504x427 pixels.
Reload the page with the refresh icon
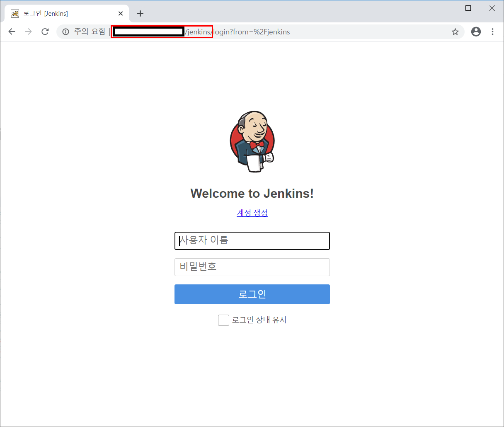click(x=45, y=32)
